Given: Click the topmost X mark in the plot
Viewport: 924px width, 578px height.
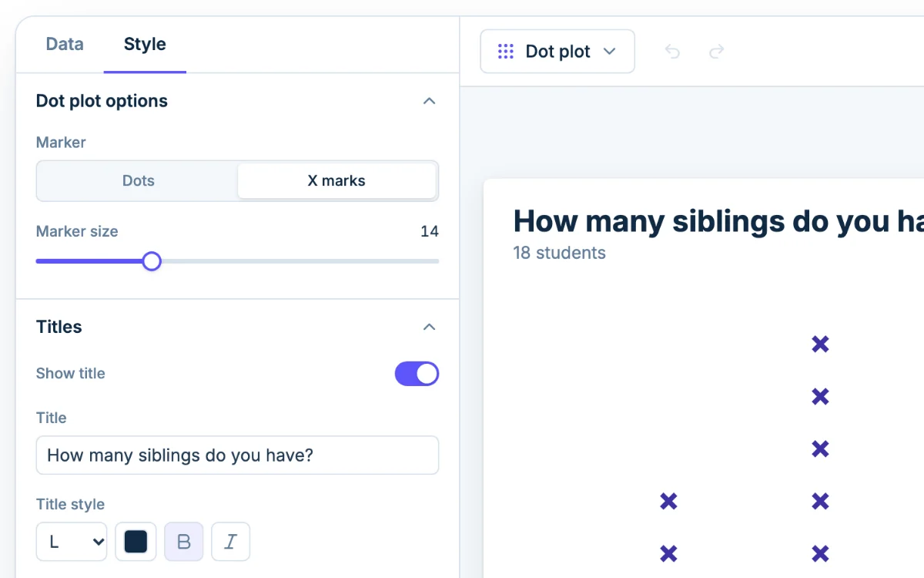Looking at the screenshot, I should [821, 344].
